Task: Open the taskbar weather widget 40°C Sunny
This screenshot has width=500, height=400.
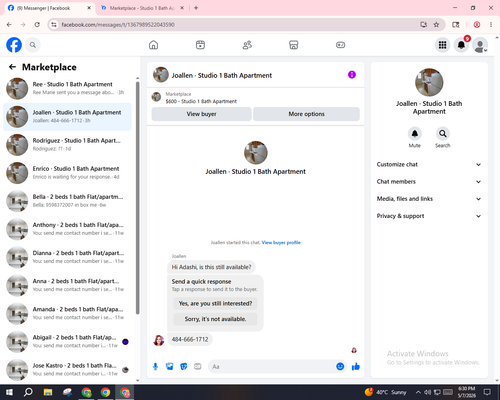Action: (386, 392)
